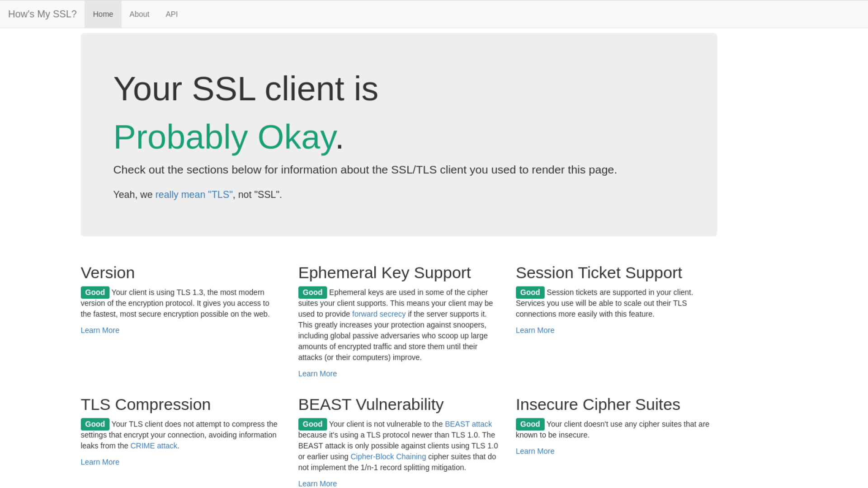Click the How's My SSL? brand link
Screen dimensions: 868x488
pos(42,14)
